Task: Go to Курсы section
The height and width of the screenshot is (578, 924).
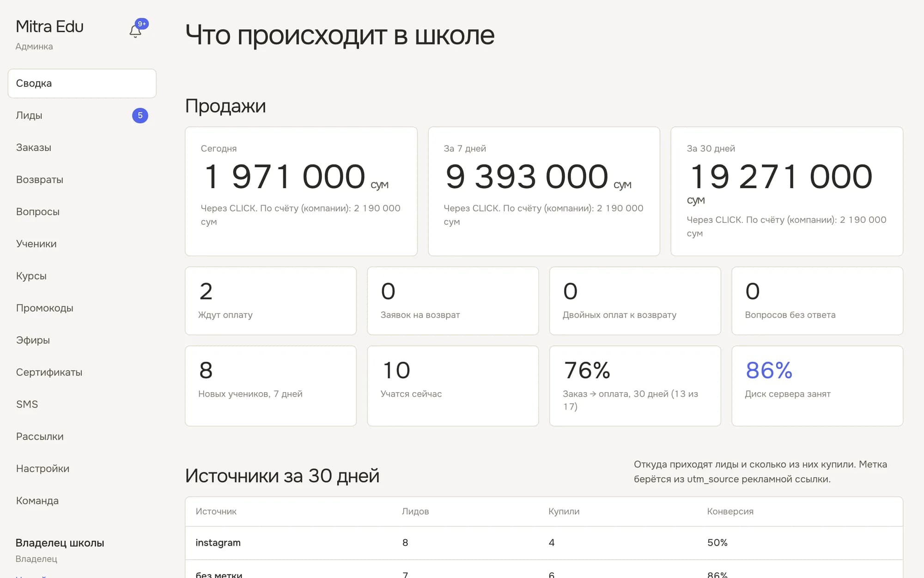Action: point(82,276)
